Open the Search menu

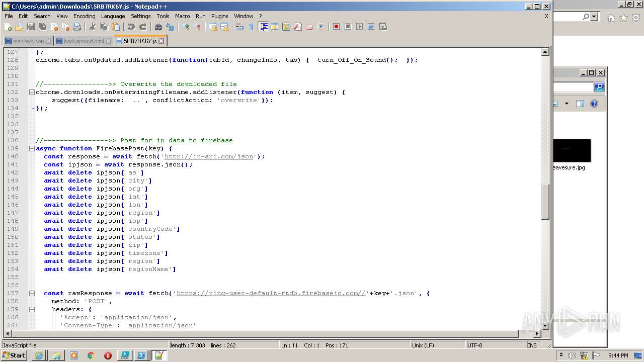42,16
